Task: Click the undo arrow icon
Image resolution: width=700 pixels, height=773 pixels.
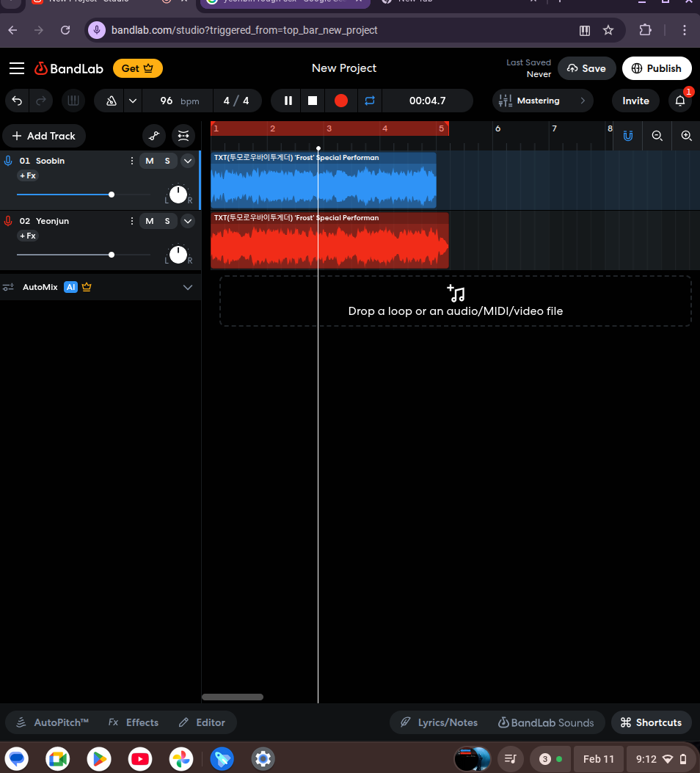Action: (18, 101)
